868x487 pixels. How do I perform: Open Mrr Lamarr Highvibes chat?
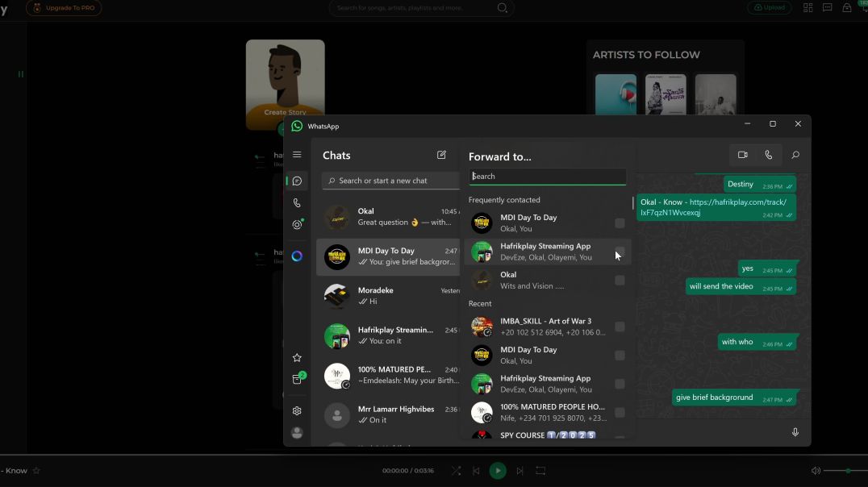click(x=388, y=414)
